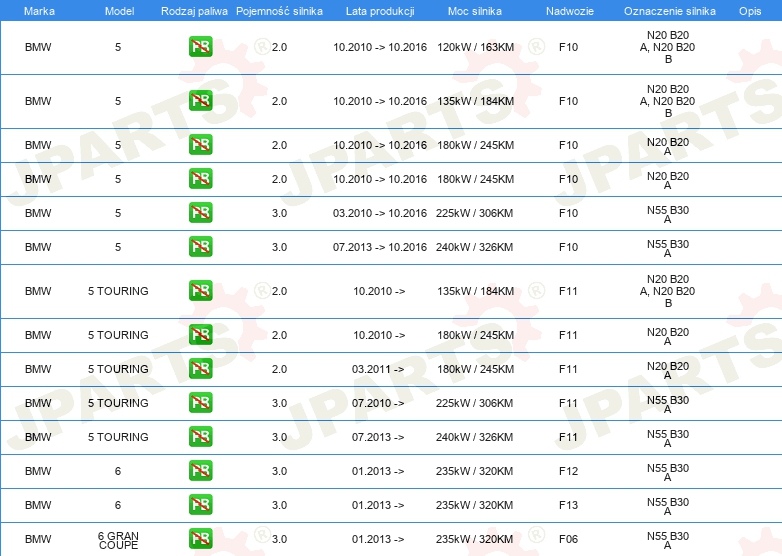Viewport: 782px width, 556px height.
Task: Select the 03.2011 -> production date cell
Action: coord(378,369)
